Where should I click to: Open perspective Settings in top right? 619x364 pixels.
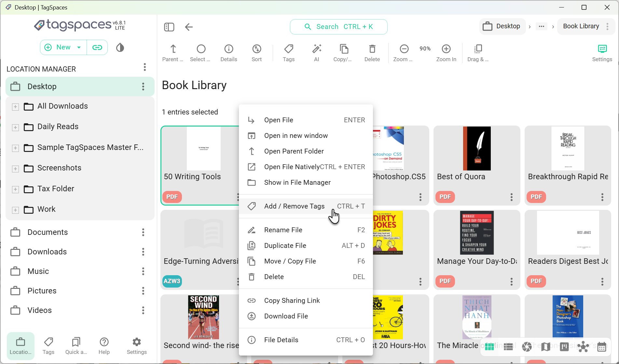coord(602,53)
